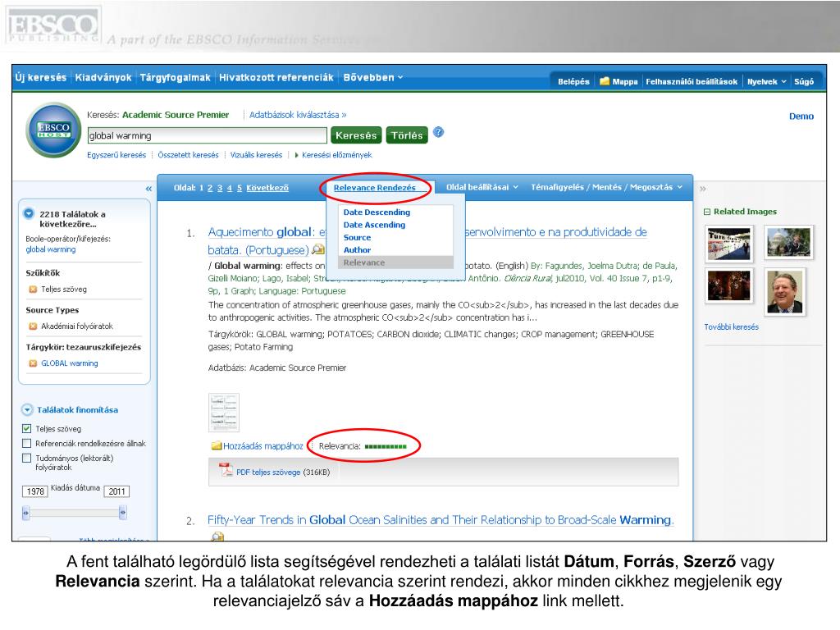Switch to Vizuális keresés
Viewport: 840px width, 630px height.
pos(256,155)
